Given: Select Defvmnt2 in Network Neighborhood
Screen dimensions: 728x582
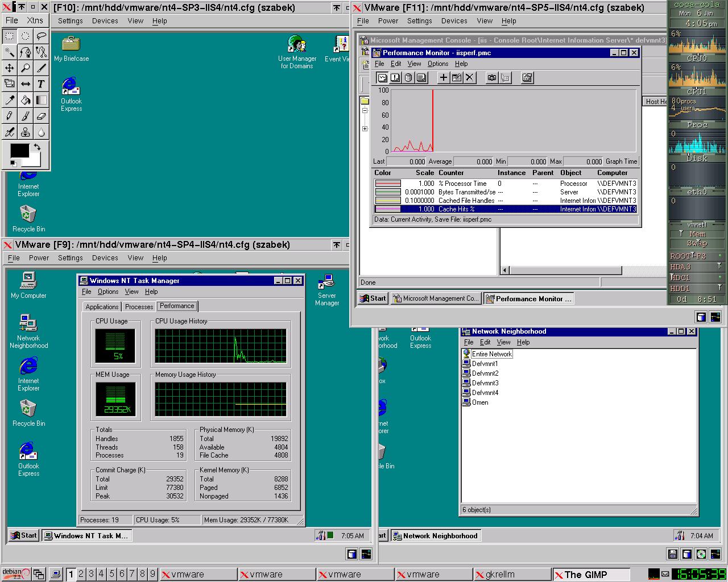Looking at the screenshot, I should (x=481, y=373).
